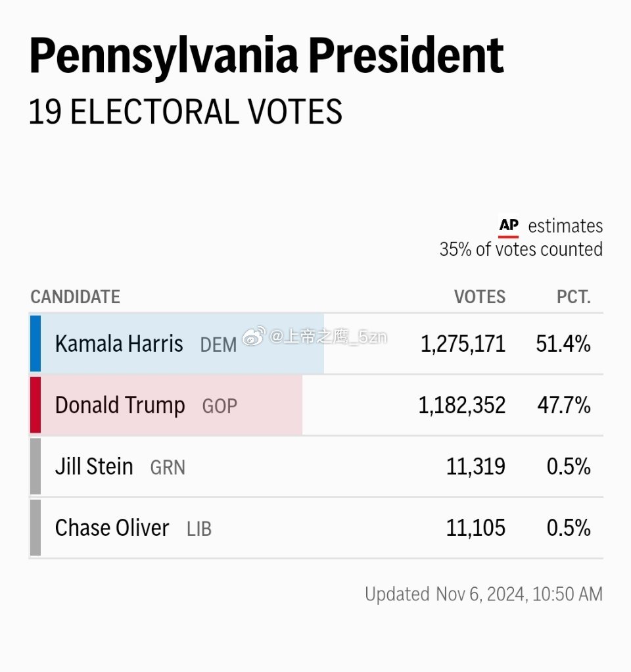Click the Weibo watermark logo icon
The height and width of the screenshot is (672, 631).
point(254,337)
